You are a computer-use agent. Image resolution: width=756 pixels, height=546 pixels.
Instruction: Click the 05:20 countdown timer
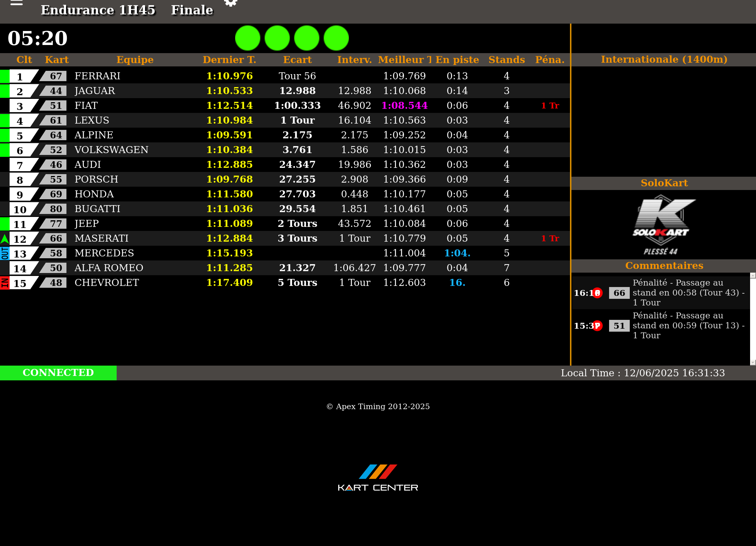pyautogui.click(x=38, y=38)
